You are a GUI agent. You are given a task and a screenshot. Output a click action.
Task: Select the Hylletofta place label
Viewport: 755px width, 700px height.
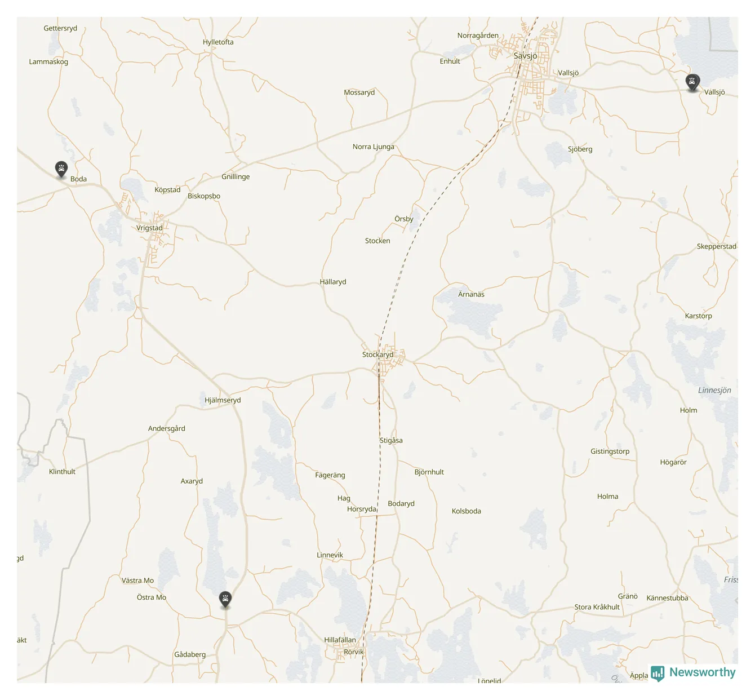click(218, 42)
